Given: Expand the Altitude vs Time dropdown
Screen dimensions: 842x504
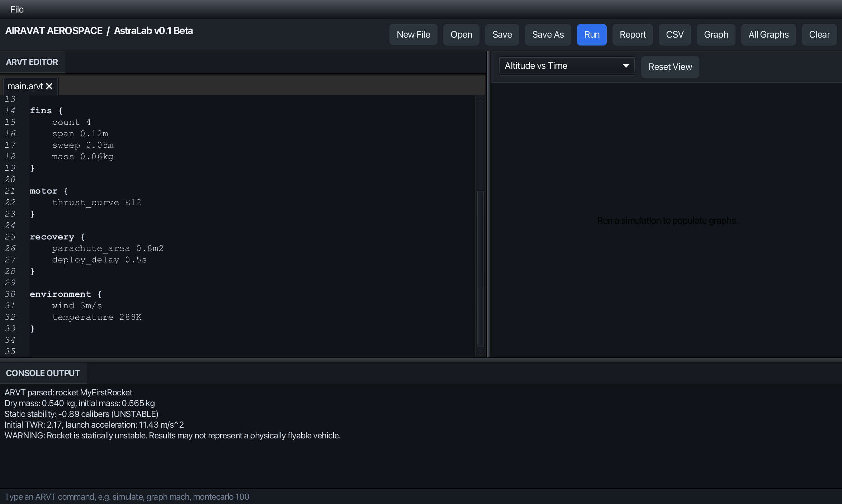Looking at the screenshot, I should 567,66.
